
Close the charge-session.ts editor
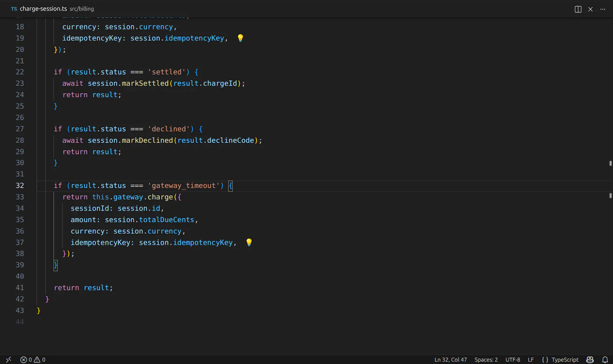click(590, 9)
